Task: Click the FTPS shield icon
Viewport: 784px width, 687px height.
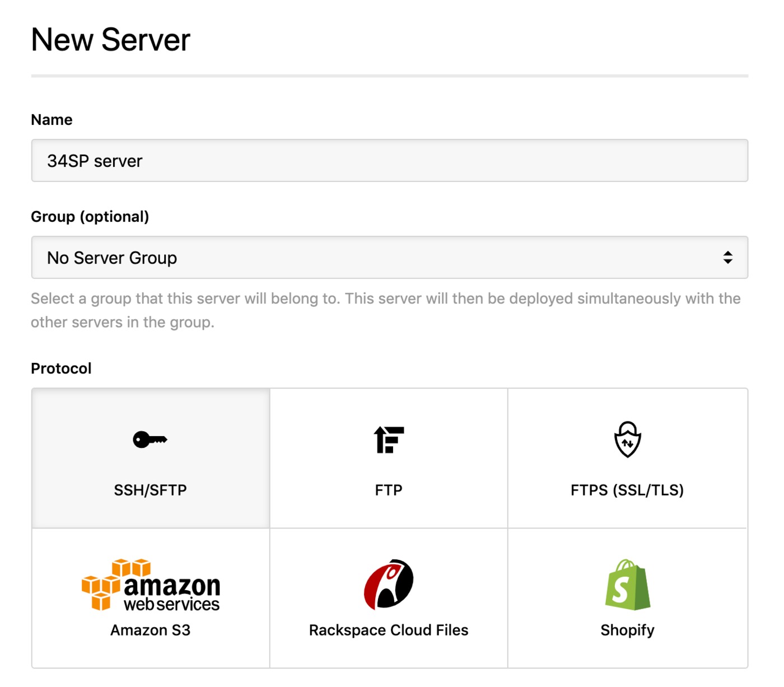Action: click(627, 440)
